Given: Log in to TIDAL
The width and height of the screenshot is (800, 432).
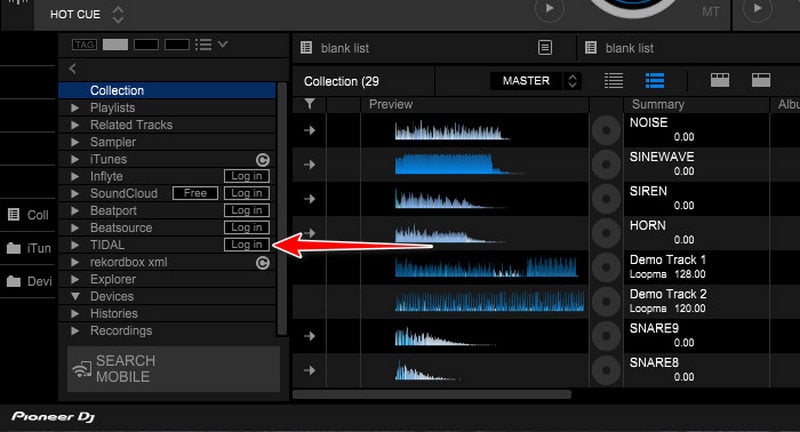Looking at the screenshot, I should [x=246, y=245].
